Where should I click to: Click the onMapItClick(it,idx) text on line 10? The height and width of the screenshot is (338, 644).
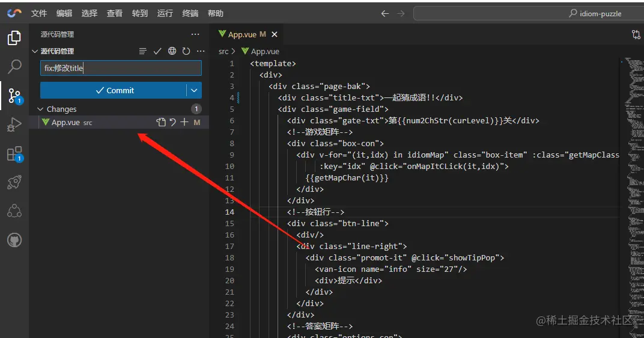click(452, 166)
